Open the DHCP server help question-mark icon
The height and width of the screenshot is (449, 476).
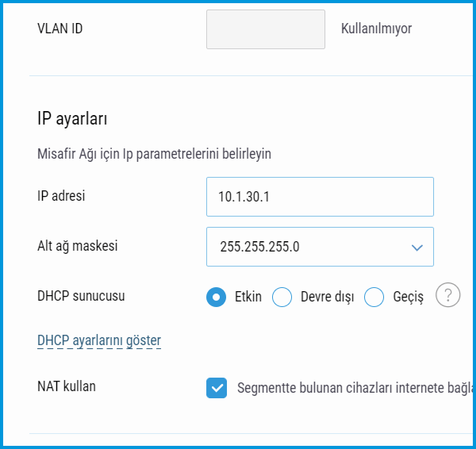coord(448,296)
